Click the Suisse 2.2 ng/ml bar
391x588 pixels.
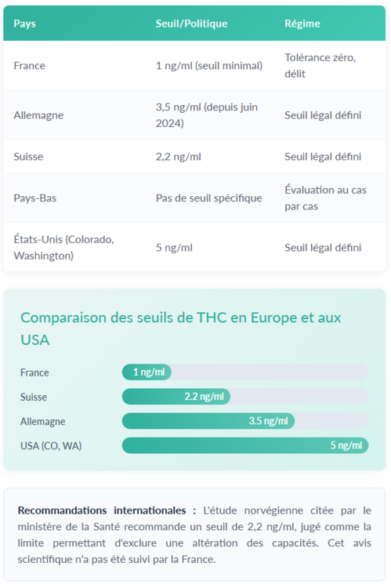(176, 397)
